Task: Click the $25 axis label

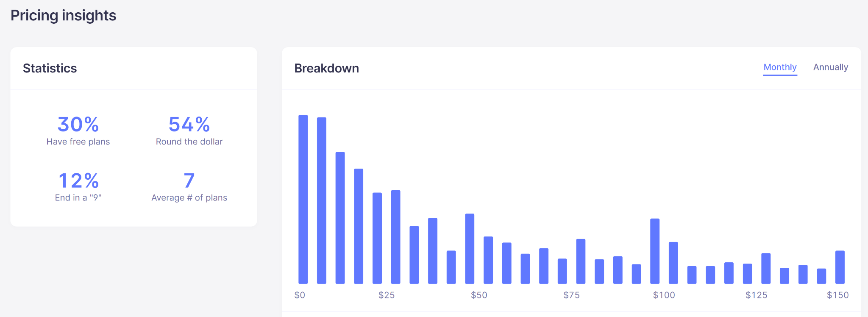Action: pyautogui.click(x=387, y=295)
